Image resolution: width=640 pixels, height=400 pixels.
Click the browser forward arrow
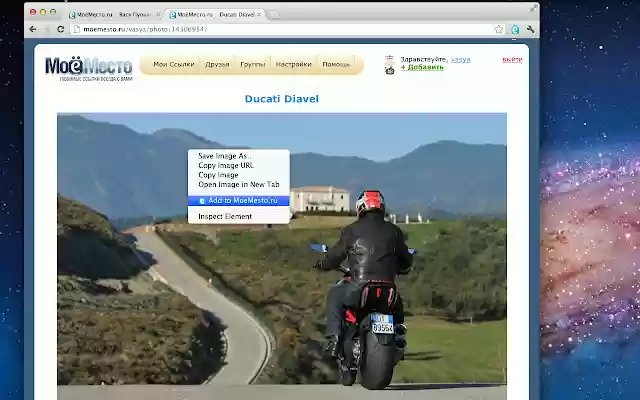[47, 29]
